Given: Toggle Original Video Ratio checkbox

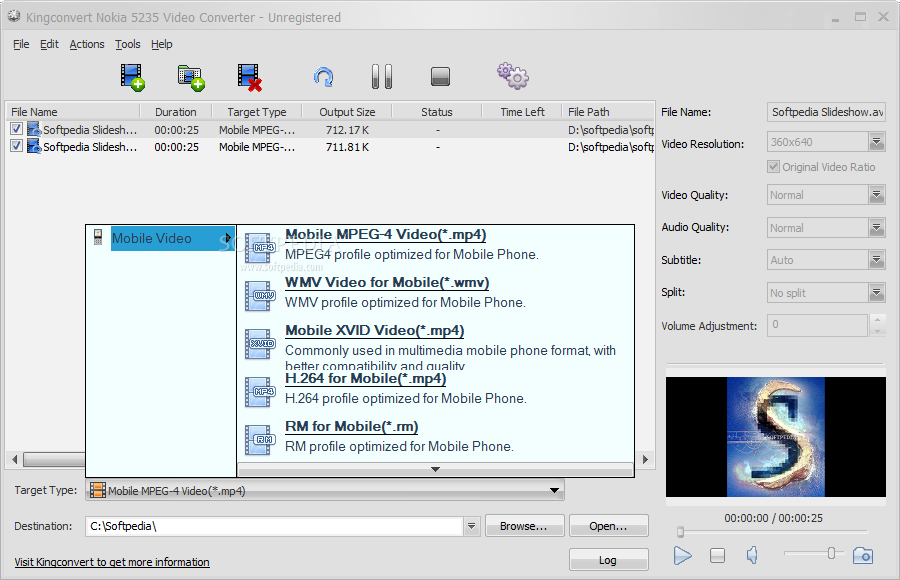Looking at the screenshot, I should (773, 167).
